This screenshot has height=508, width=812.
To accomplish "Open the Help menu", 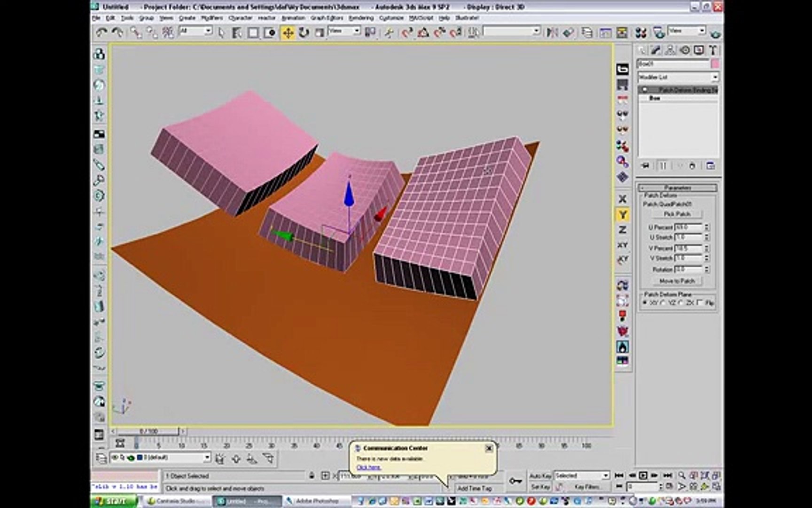I will click(444, 18).
